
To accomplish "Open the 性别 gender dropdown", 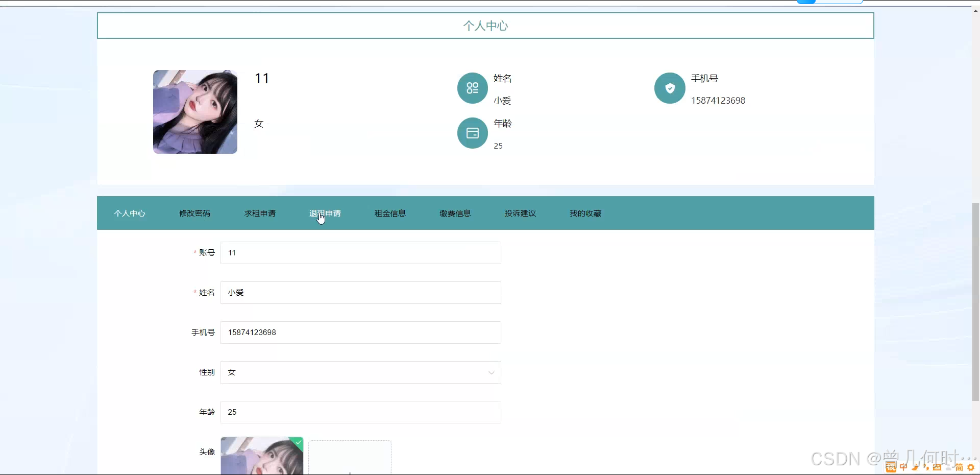I will 360,372.
